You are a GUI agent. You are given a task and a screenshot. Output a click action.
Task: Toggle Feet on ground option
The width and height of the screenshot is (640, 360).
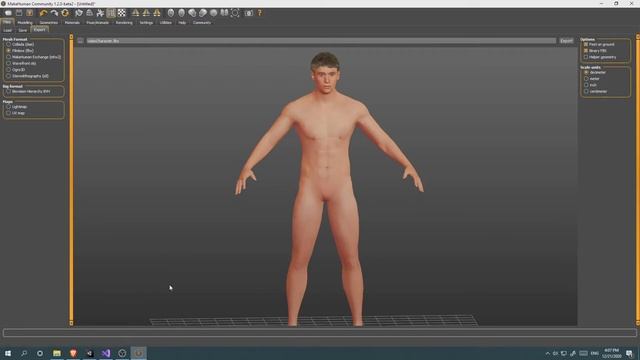click(x=599, y=44)
